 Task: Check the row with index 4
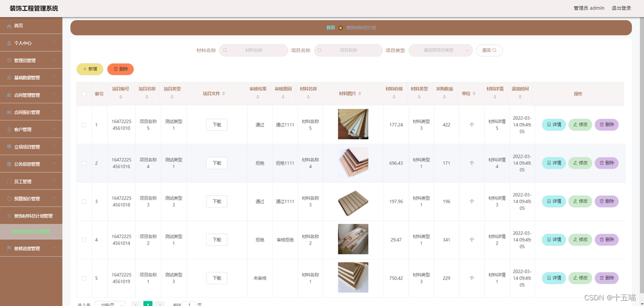tap(84, 240)
